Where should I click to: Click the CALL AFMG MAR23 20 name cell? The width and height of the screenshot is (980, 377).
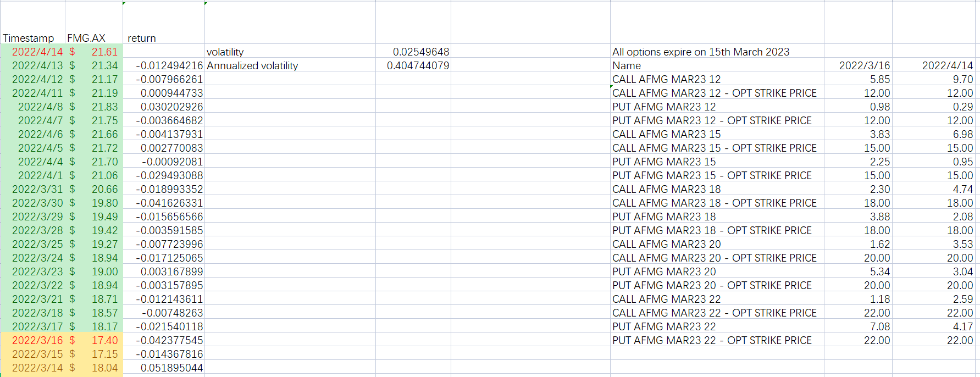(x=717, y=244)
